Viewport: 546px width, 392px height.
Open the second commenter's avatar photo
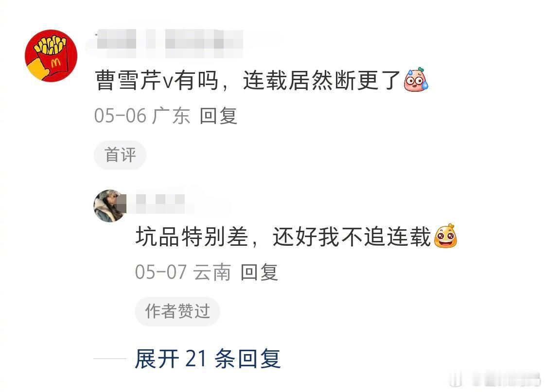(x=110, y=206)
